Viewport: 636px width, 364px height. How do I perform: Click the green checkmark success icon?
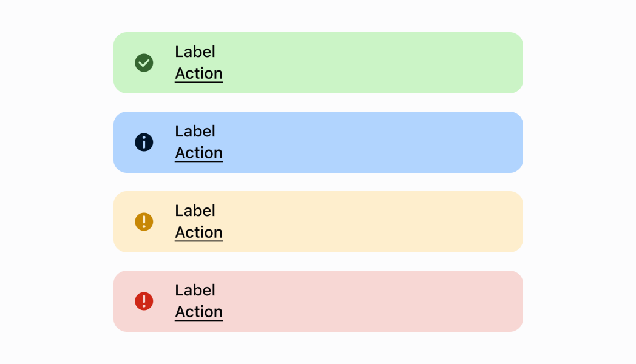[x=144, y=62]
